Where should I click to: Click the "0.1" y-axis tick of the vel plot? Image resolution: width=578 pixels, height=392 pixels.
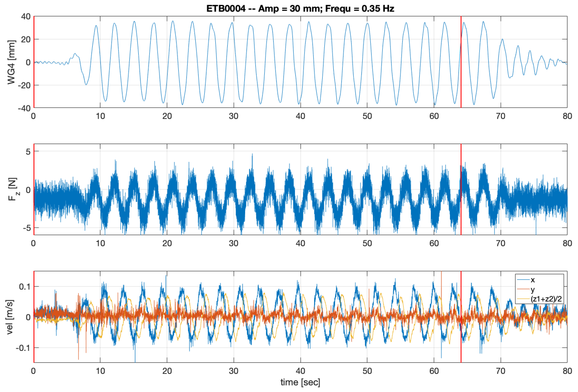(x=25, y=287)
